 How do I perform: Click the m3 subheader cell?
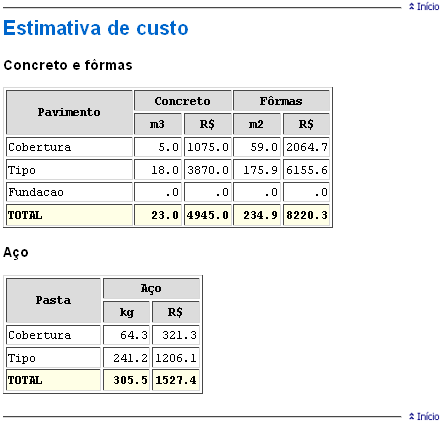(x=158, y=124)
